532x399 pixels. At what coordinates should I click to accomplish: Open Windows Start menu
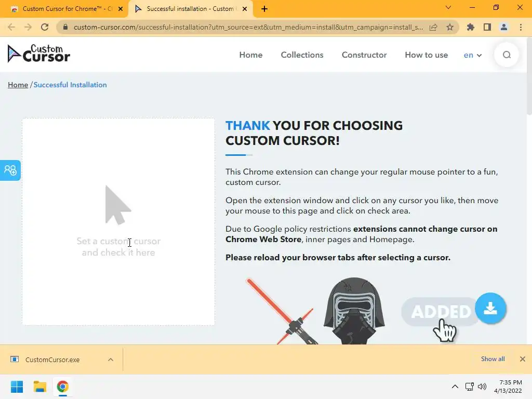17,387
